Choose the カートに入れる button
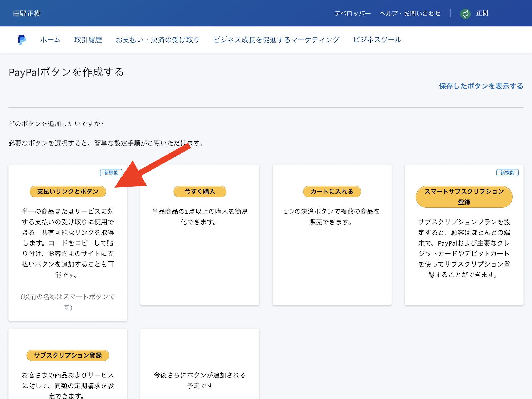 click(x=332, y=192)
